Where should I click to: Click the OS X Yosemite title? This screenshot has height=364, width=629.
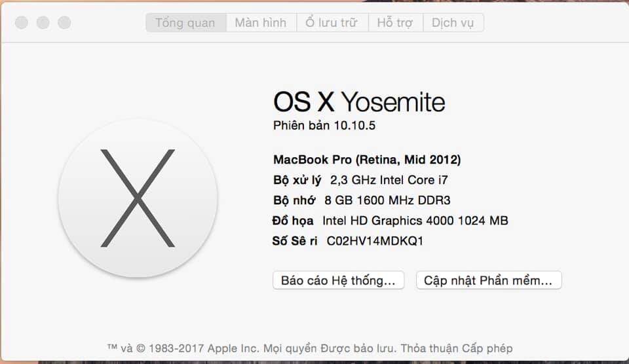359,102
